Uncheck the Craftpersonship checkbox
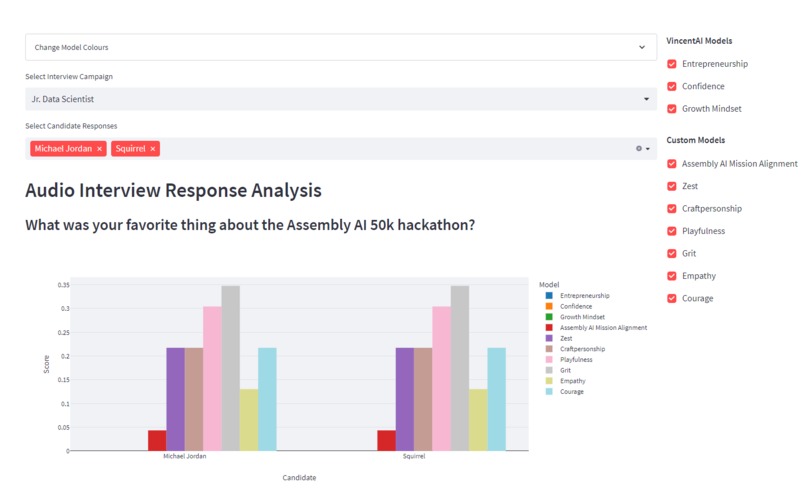 click(672, 209)
